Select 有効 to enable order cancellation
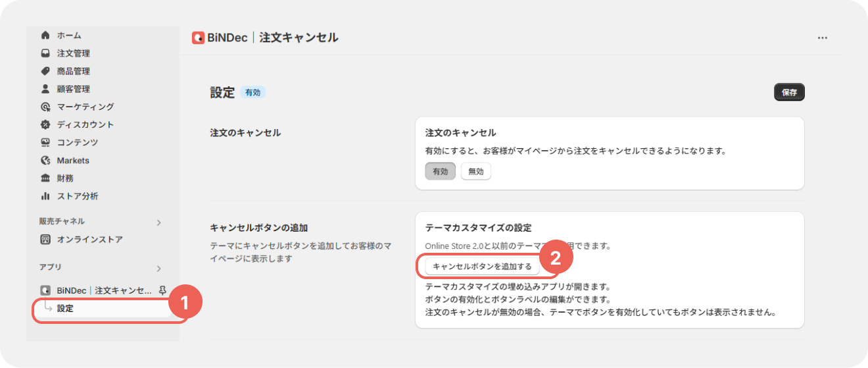The width and height of the screenshot is (868, 368). coord(441,171)
